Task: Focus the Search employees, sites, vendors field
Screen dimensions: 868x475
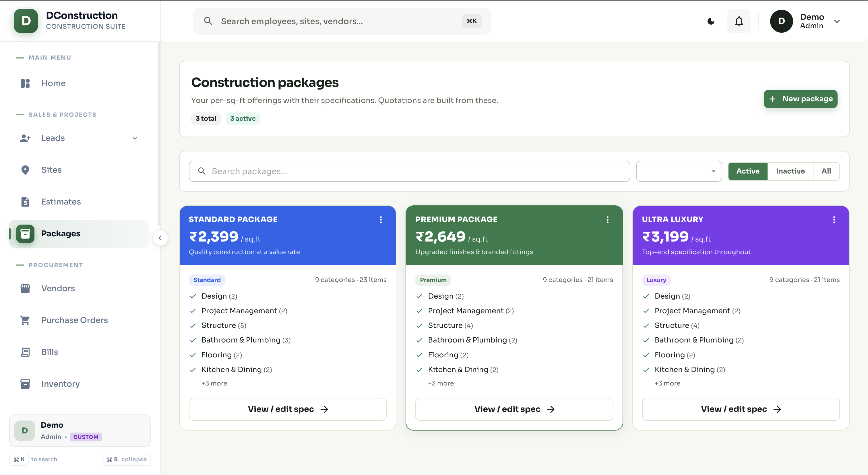Action: coord(342,21)
